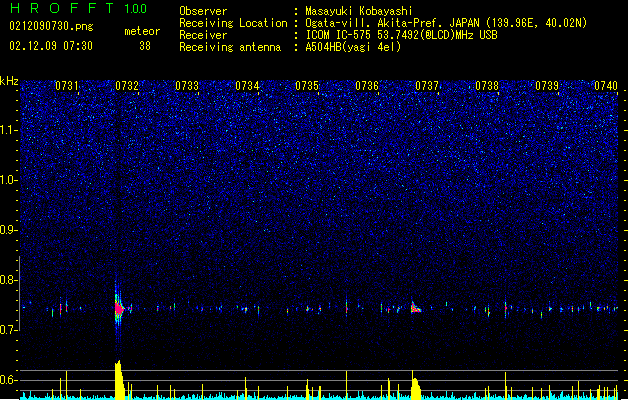Screen dimensions: 629x400
Task: Click observer name Masayuki Kobayashi
Action: pyautogui.click(x=359, y=11)
